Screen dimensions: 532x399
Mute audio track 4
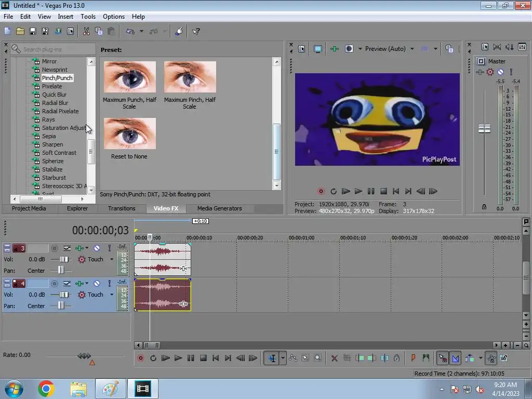point(97,283)
